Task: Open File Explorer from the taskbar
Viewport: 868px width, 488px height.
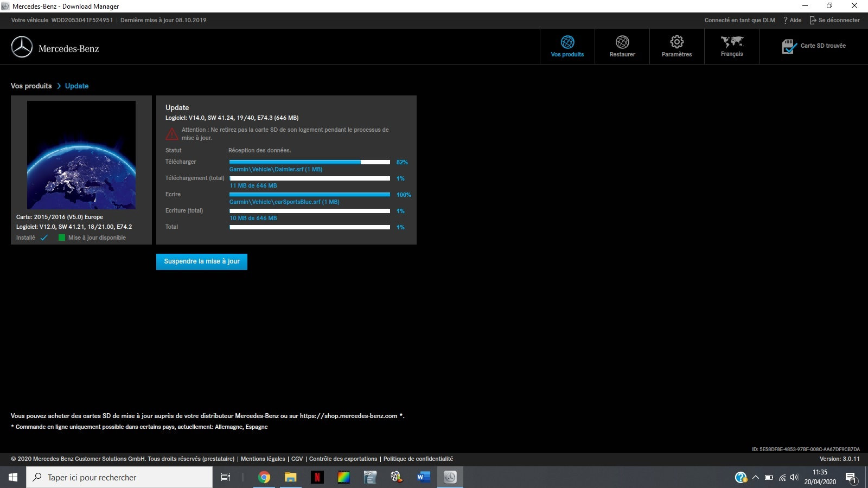Action: (291, 477)
